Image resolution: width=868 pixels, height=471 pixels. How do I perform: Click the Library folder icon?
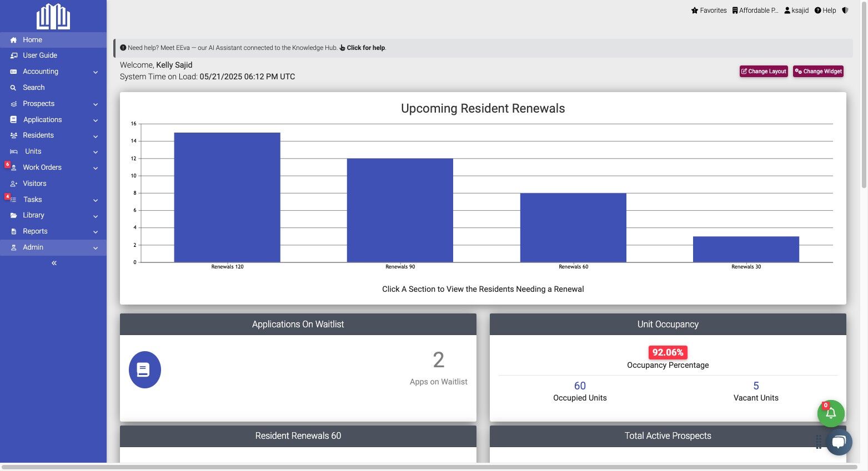pyautogui.click(x=14, y=215)
